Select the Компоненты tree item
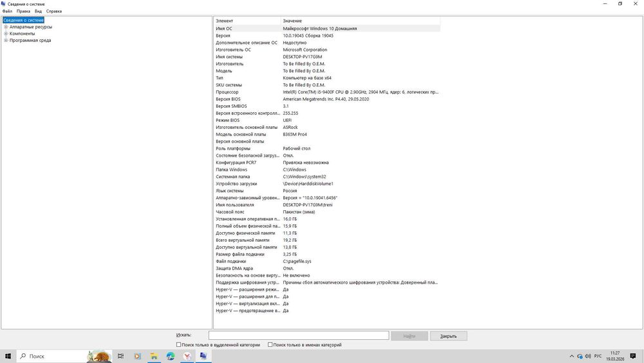 click(22, 34)
